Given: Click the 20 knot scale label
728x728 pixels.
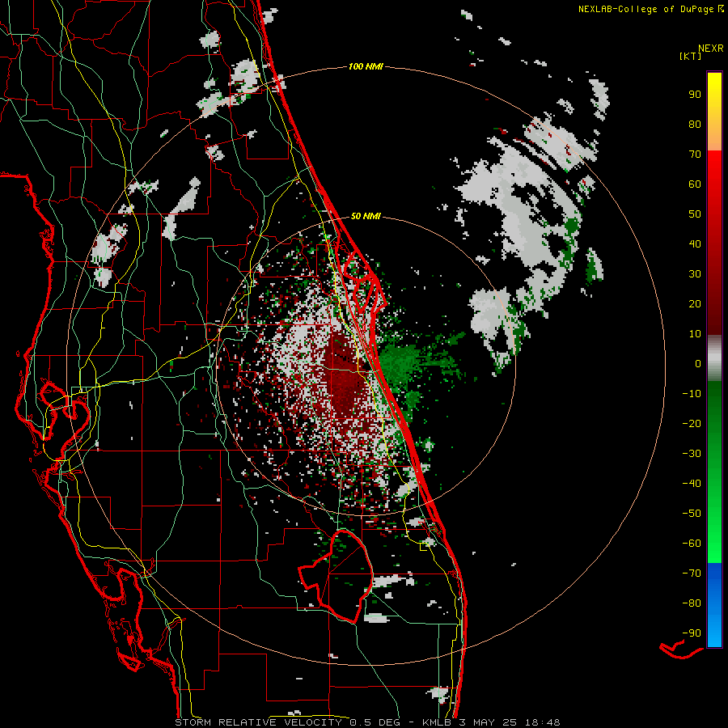Looking at the screenshot, I should [x=695, y=303].
